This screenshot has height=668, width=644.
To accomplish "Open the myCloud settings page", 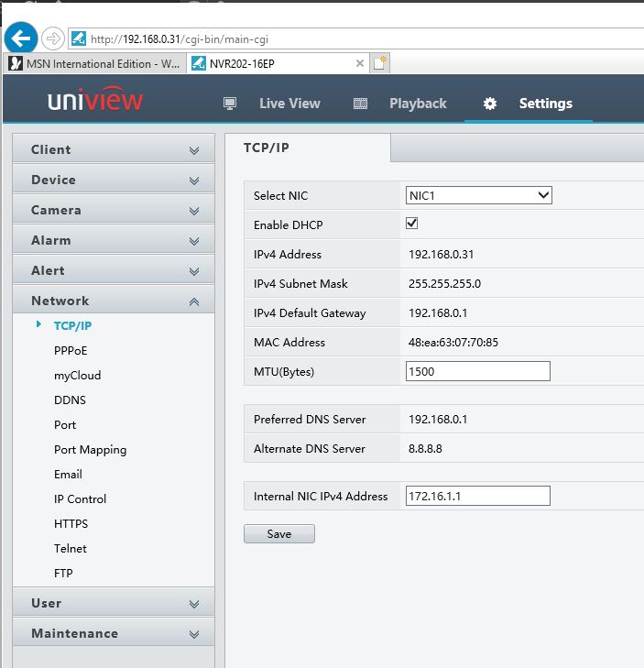I will (78, 376).
